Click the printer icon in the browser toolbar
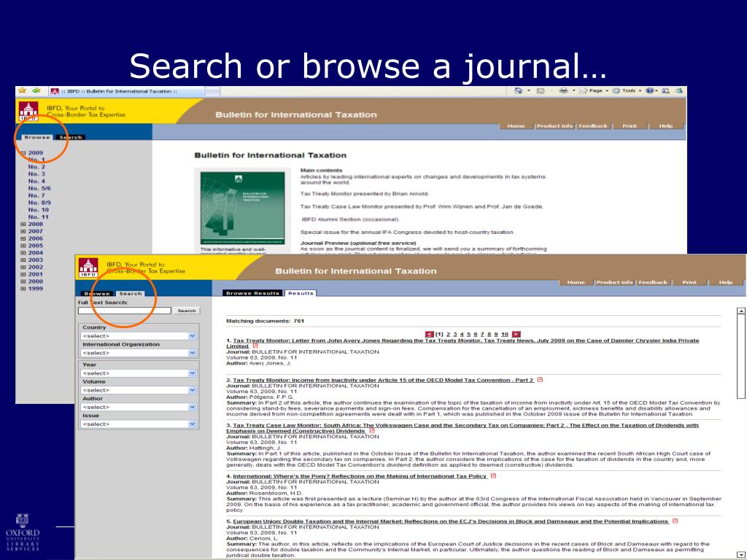Screen dimensions: 747x560 click(564, 90)
